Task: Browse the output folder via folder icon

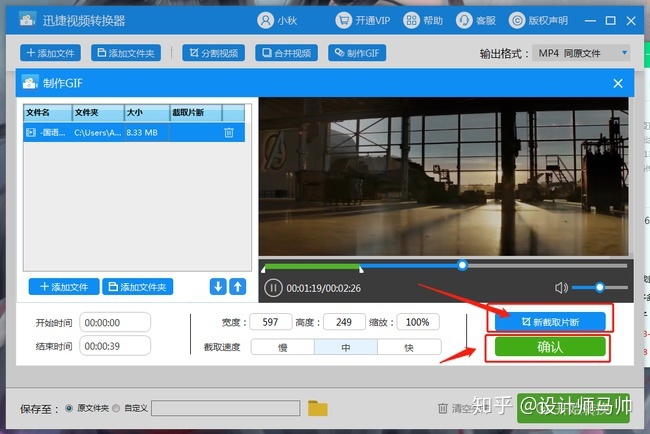Action: 318,408
